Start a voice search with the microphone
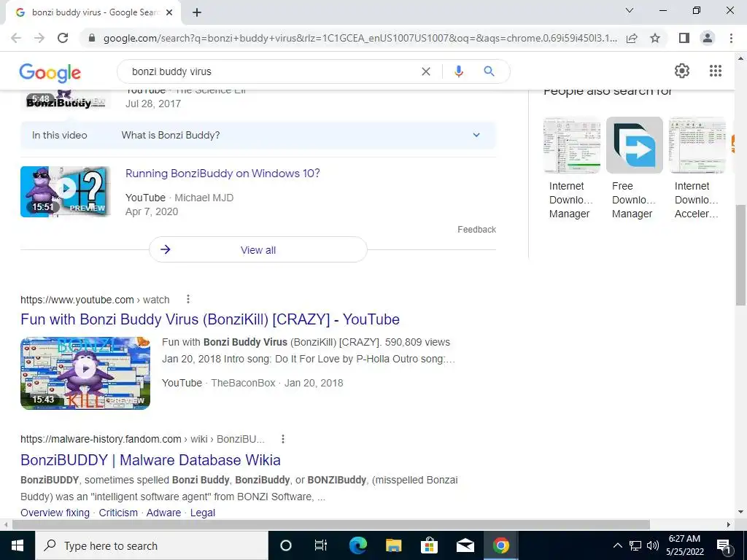This screenshot has height=560, width=747. tap(458, 71)
